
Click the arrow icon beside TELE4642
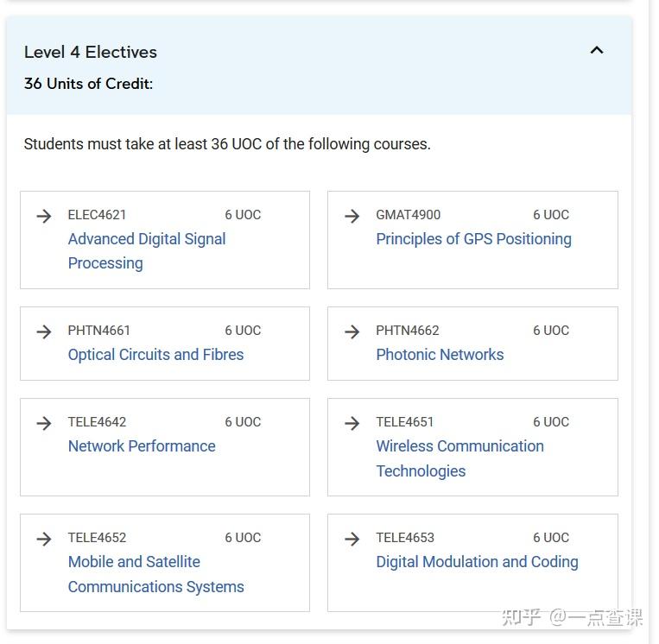(x=44, y=423)
